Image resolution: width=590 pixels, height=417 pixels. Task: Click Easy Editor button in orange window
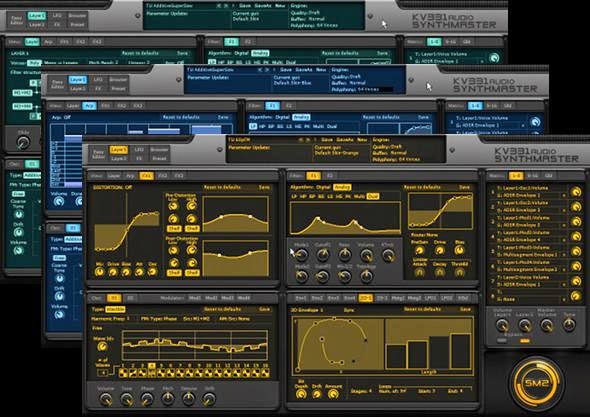coord(98,154)
